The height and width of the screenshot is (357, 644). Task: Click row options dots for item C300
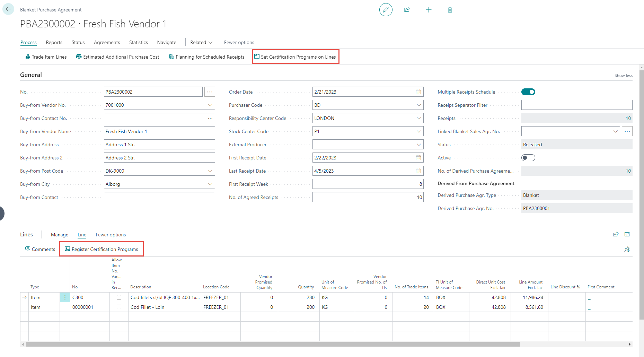pos(65,297)
